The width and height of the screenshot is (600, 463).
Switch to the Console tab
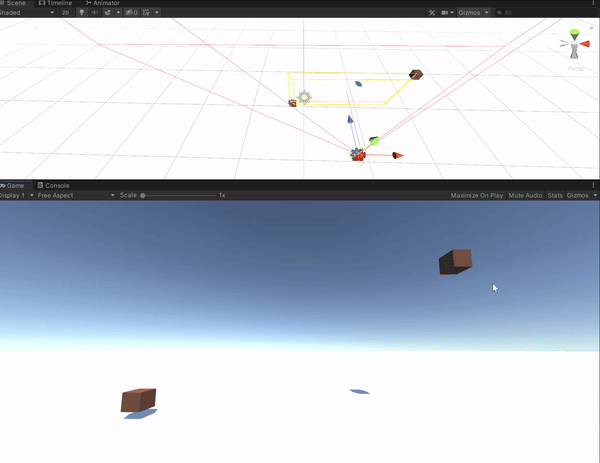coord(56,186)
